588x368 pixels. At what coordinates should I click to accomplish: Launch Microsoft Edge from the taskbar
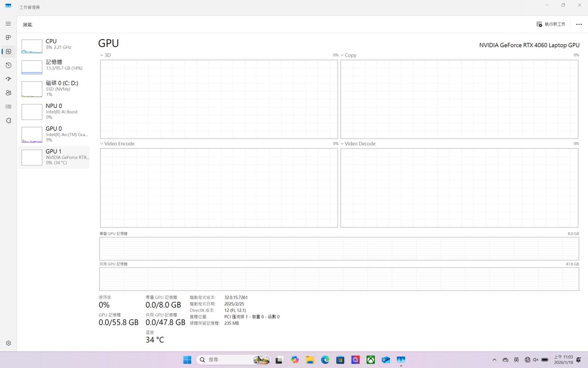(x=325, y=360)
